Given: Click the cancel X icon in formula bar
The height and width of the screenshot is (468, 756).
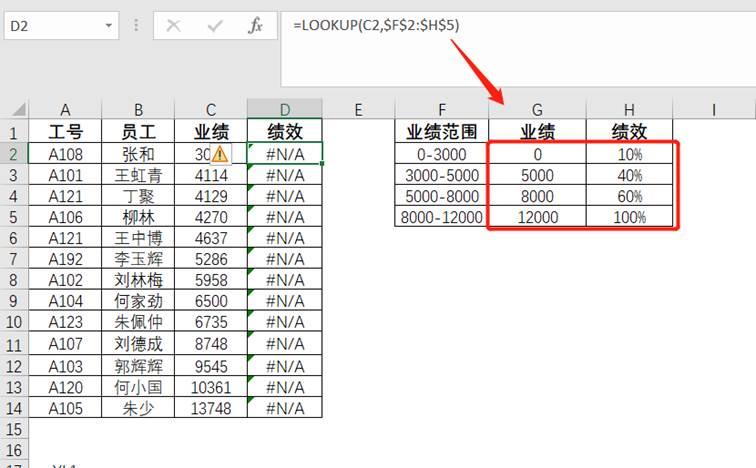Looking at the screenshot, I should pyautogui.click(x=174, y=25).
